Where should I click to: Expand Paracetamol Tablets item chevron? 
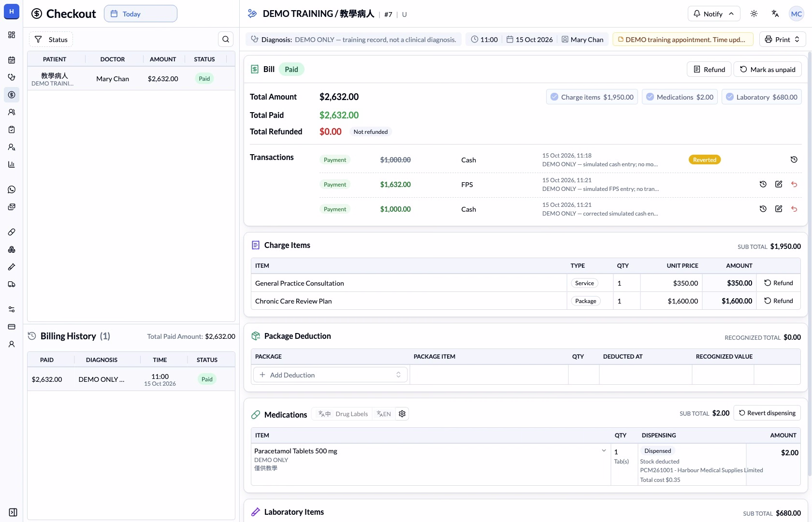click(x=604, y=450)
